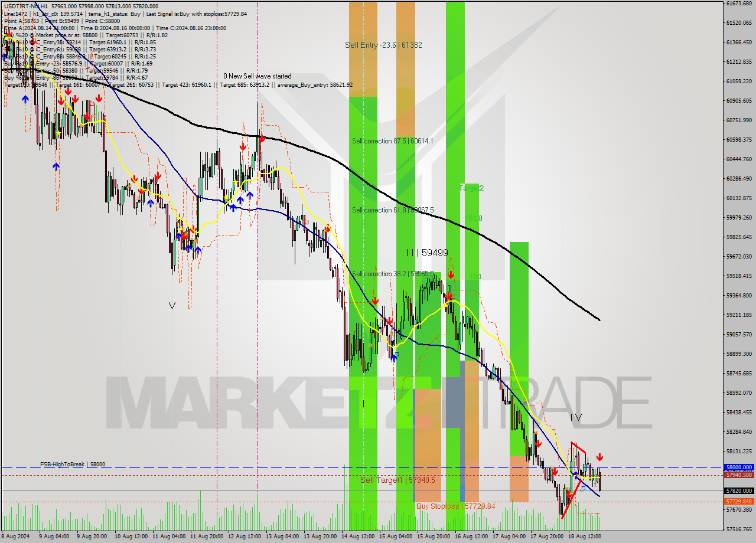The width and height of the screenshot is (756, 543).
Task: Select the Sell correction 61.8 | 60067.5 label
Action: pyautogui.click(x=393, y=210)
